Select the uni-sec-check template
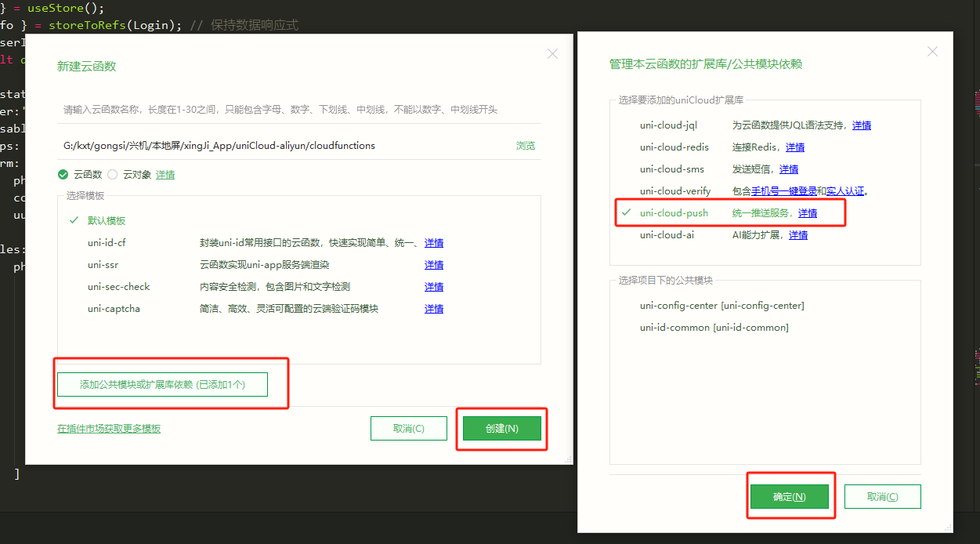 click(118, 287)
